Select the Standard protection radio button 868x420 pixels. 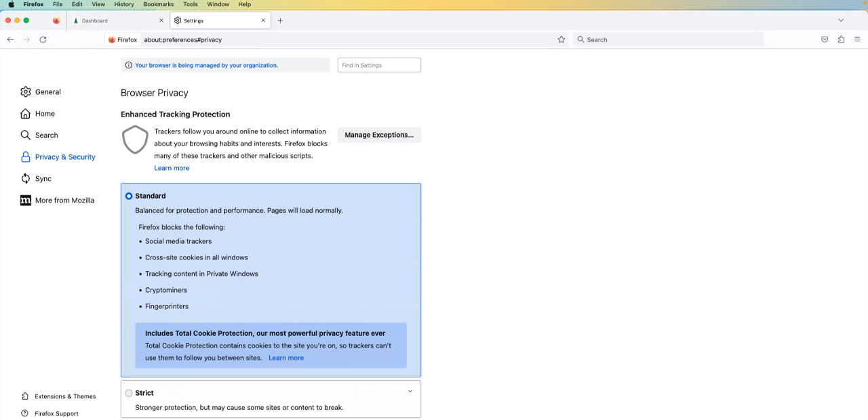(129, 196)
